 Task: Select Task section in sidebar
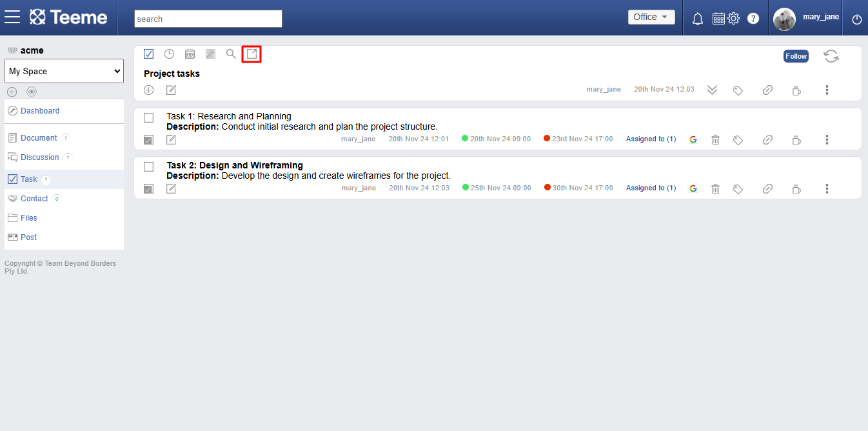click(29, 179)
